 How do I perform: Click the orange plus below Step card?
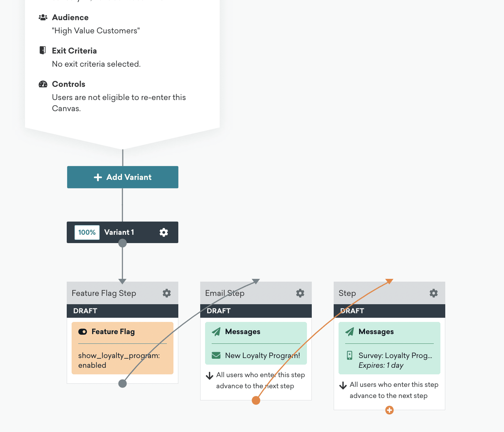tap(389, 410)
